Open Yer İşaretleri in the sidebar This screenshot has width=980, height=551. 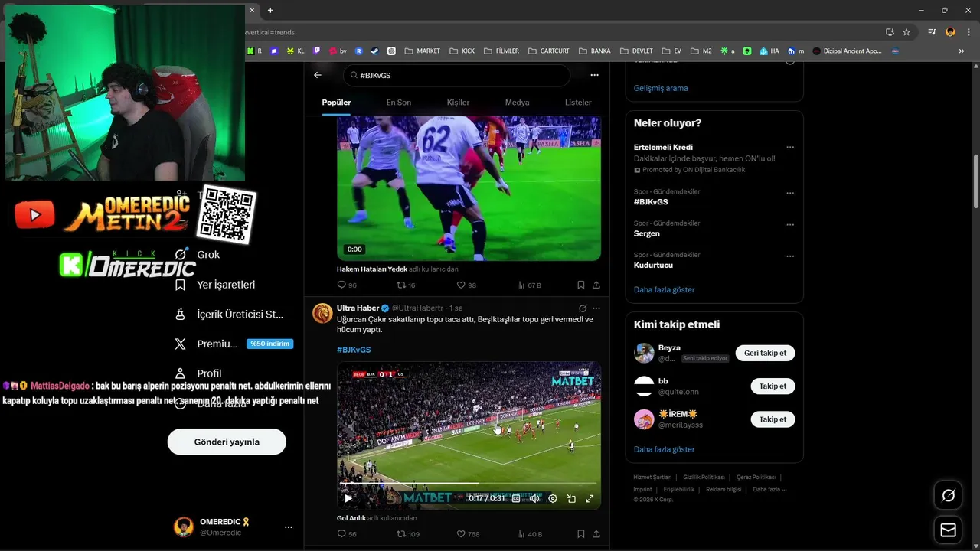point(215,285)
